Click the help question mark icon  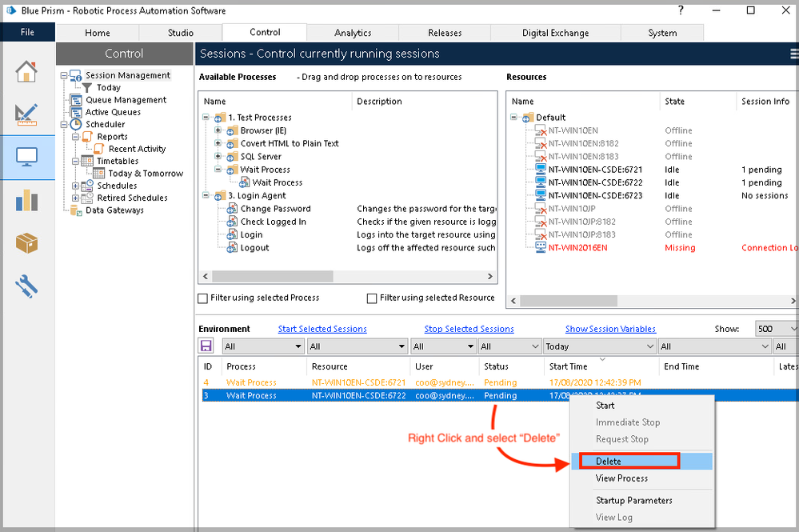(681, 10)
